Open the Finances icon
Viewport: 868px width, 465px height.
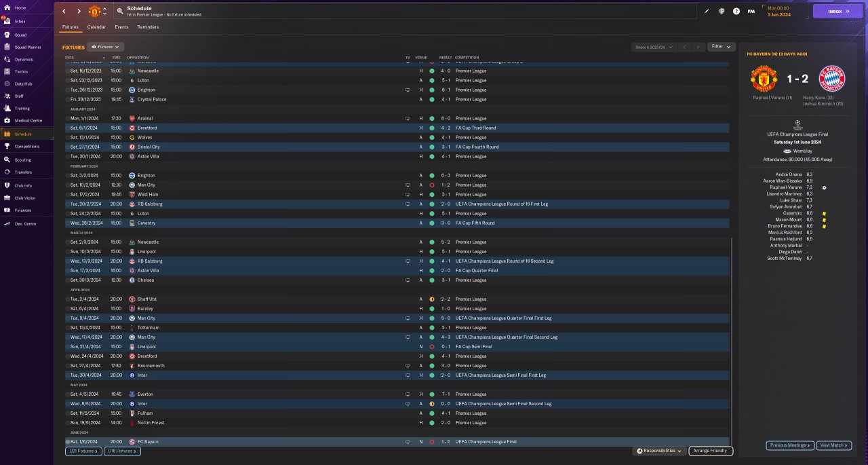(7, 210)
